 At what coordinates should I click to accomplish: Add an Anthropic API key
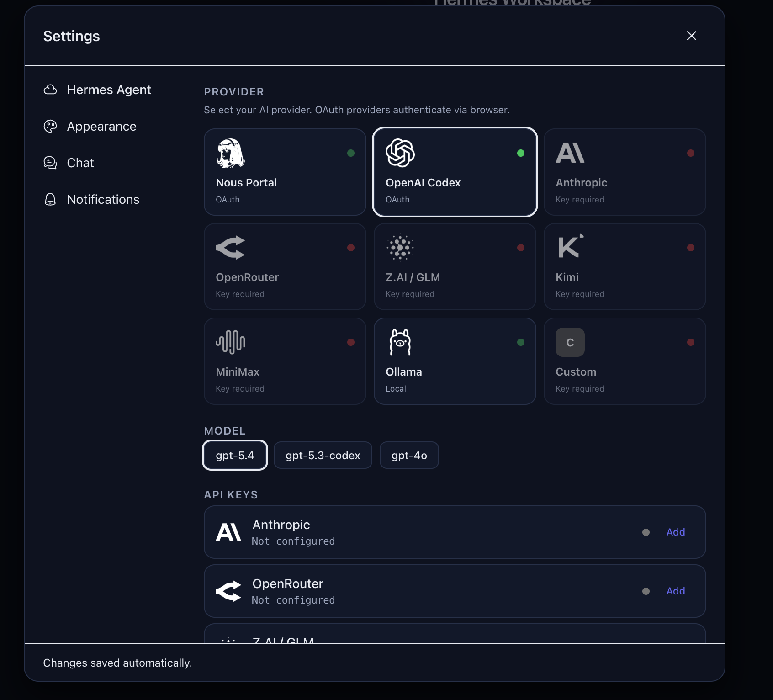click(x=676, y=532)
